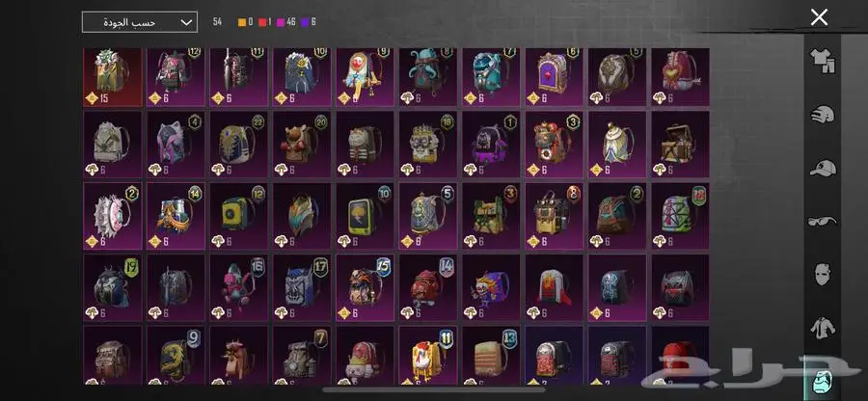868x401 pixels.
Task: Open the cap headwear category icon
Action: pyautogui.click(x=823, y=168)
